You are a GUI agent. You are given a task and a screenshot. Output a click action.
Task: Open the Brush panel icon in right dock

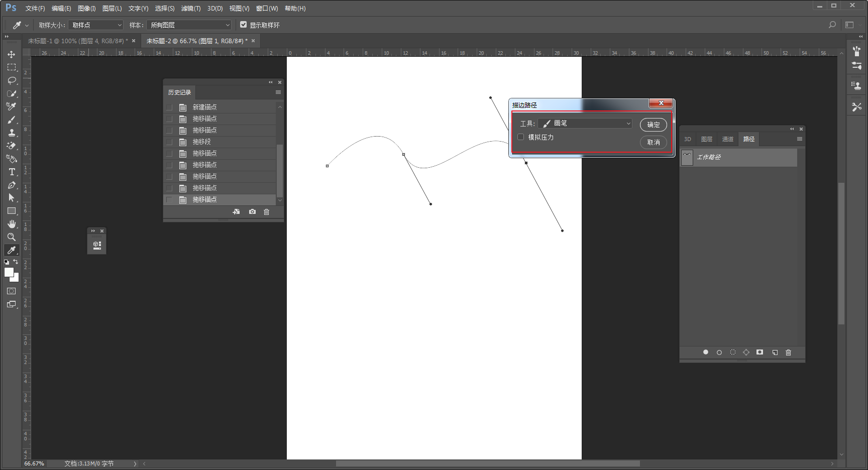[x=856, y=51]
